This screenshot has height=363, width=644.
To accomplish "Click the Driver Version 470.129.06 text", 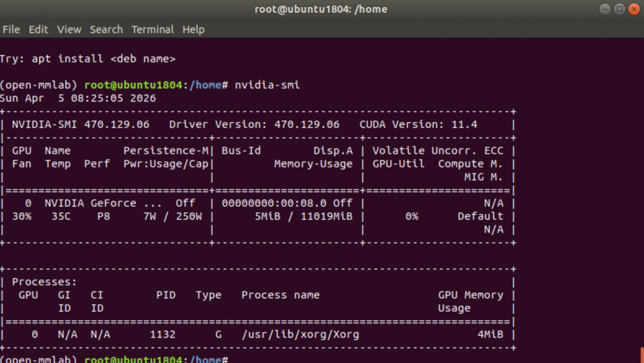I will pyautogui.click(x=254, y=124).
